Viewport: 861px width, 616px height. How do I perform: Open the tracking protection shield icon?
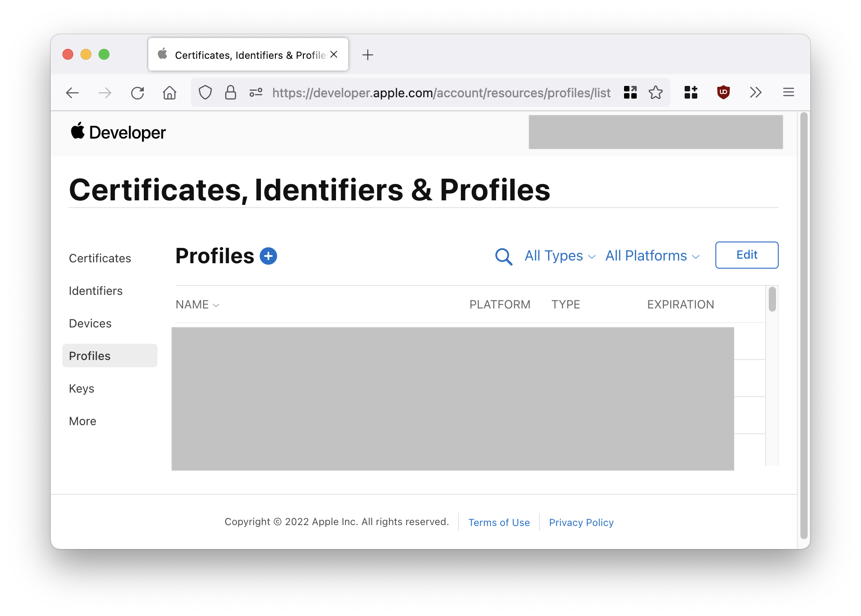(205, 93)
